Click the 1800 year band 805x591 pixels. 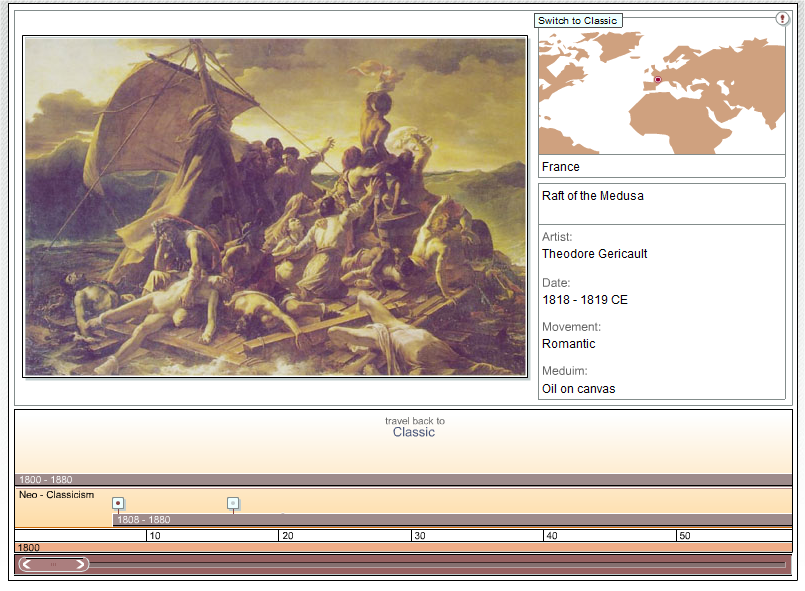pyautogui.click(x=403, y=547)
